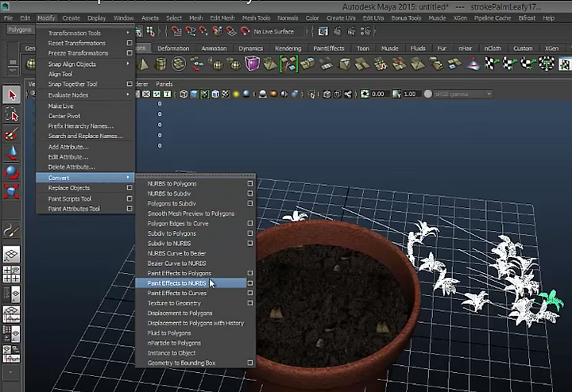Open Replace Objects option box
The width and height of the screenshot is (572, 392).
(x=129, y=188)
